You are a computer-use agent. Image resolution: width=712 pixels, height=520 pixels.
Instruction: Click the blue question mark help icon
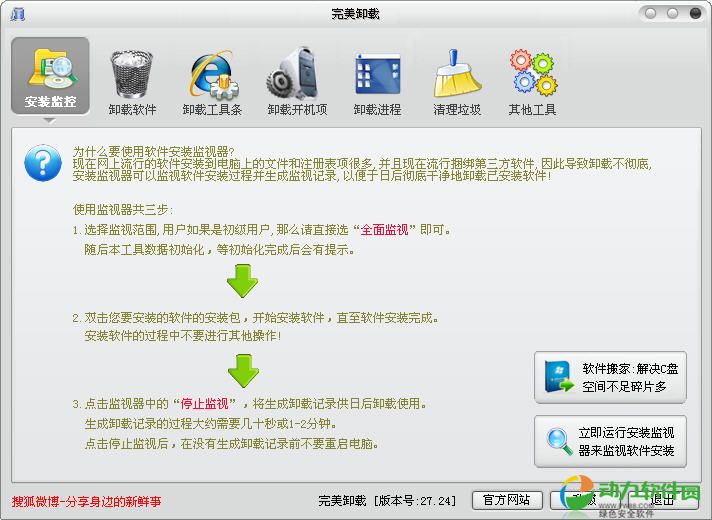coord(43,160)
